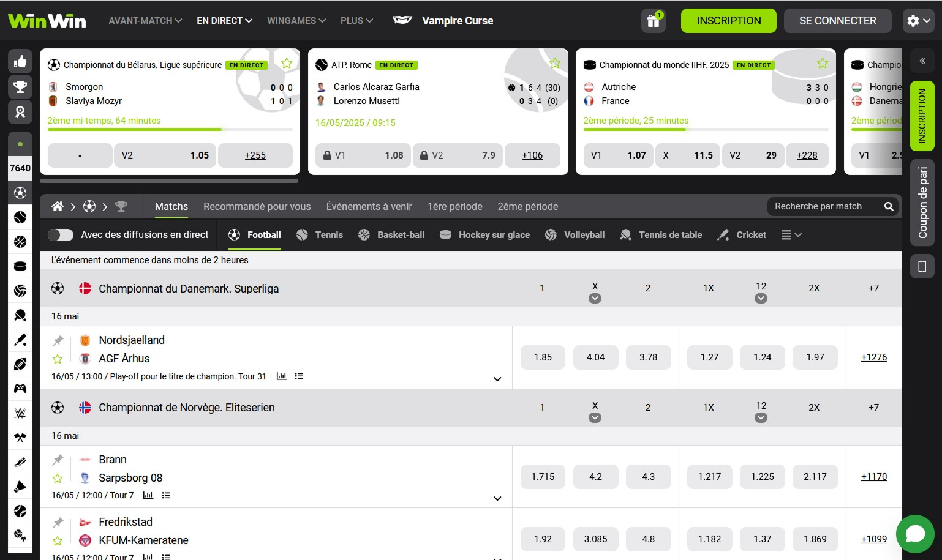Open the live chat bubble
This screenshot has width=942, height=560.
click(x=915, y=534)
